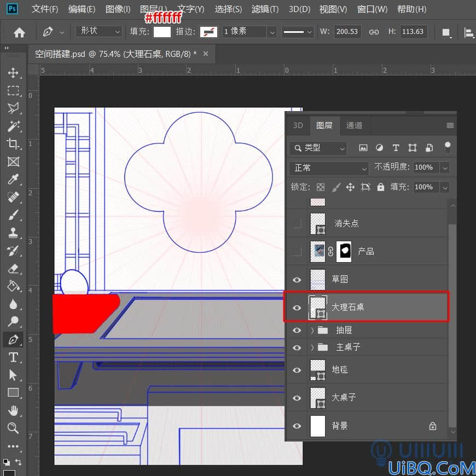The image size is (476, 476).
Task: Toggle the layer filter on/off switch
Action: tap(447, 147)
